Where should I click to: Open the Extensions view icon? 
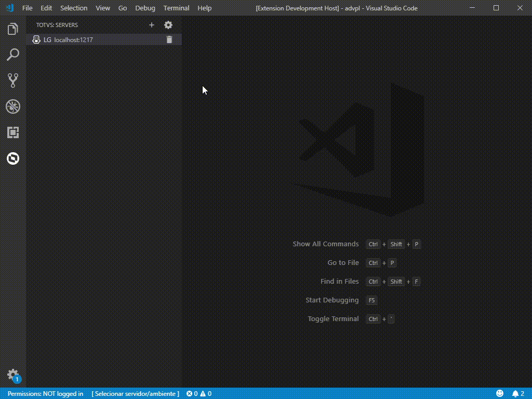[13, 132]
